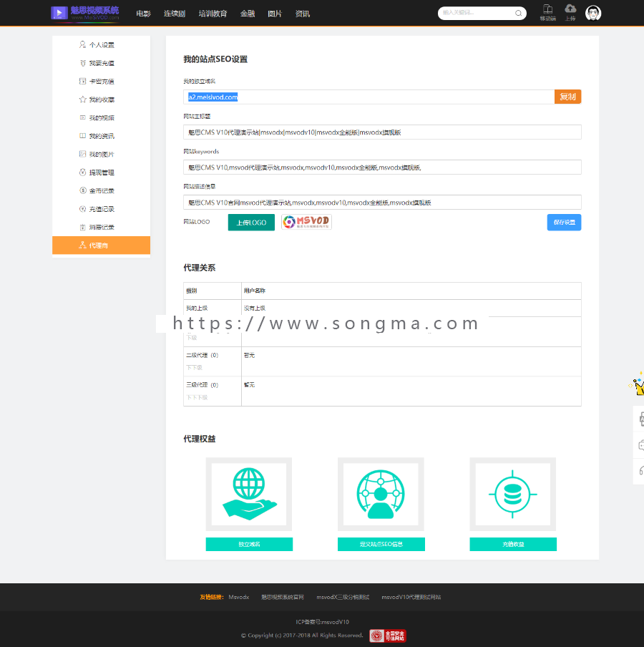
Task: Open the 魅思视频系统官网 footer link
Action: coord(283,597)
